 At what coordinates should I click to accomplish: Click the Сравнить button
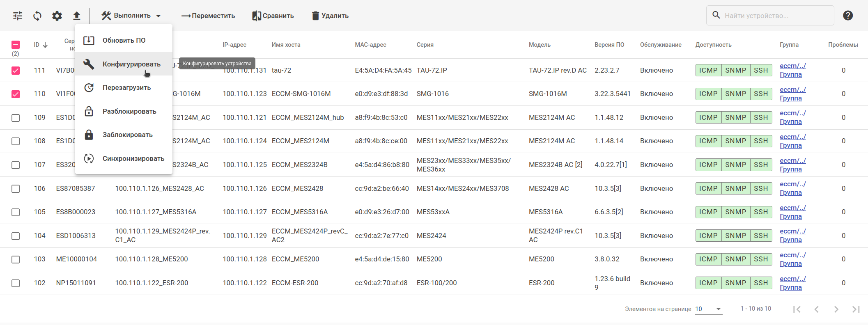pos(273,16)
